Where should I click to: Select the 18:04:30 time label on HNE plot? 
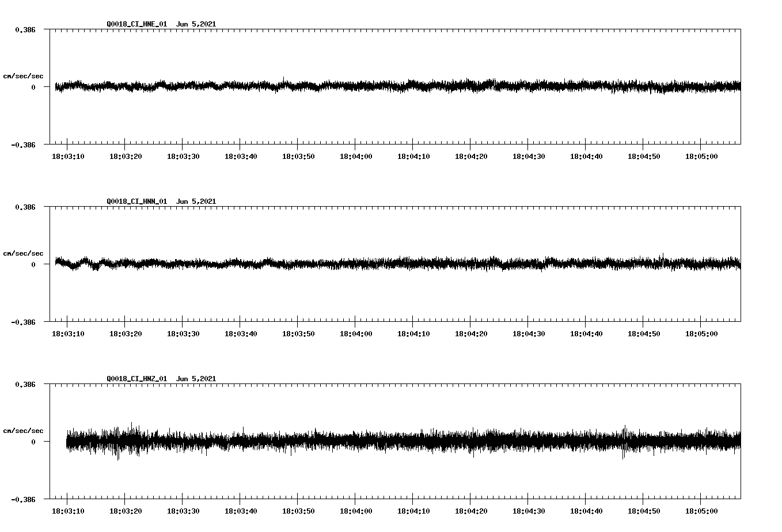(x=529, y=157)
